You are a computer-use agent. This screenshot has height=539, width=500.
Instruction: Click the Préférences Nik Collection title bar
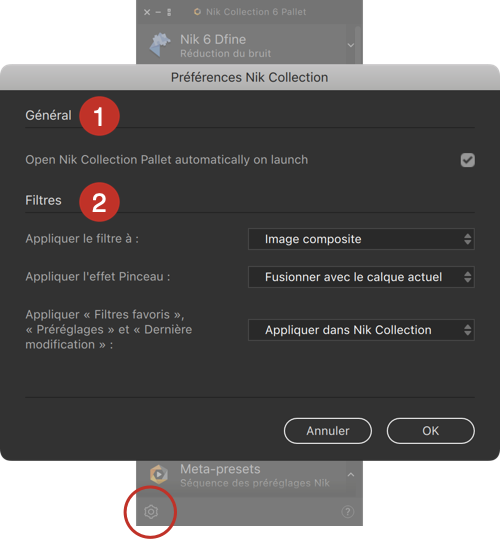pyautogui.click(x=250, y=77)
